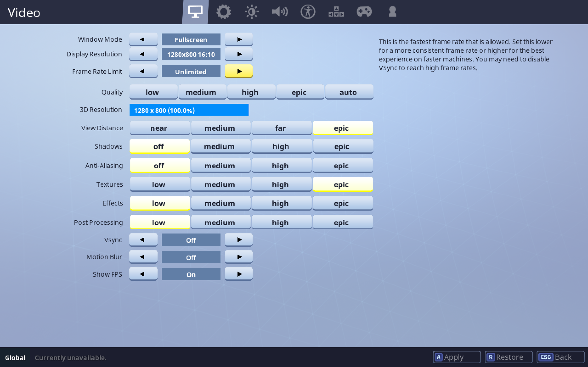Drag the 3D Resolution slider
Screen dimensions: 588x367
coord(246,110)
